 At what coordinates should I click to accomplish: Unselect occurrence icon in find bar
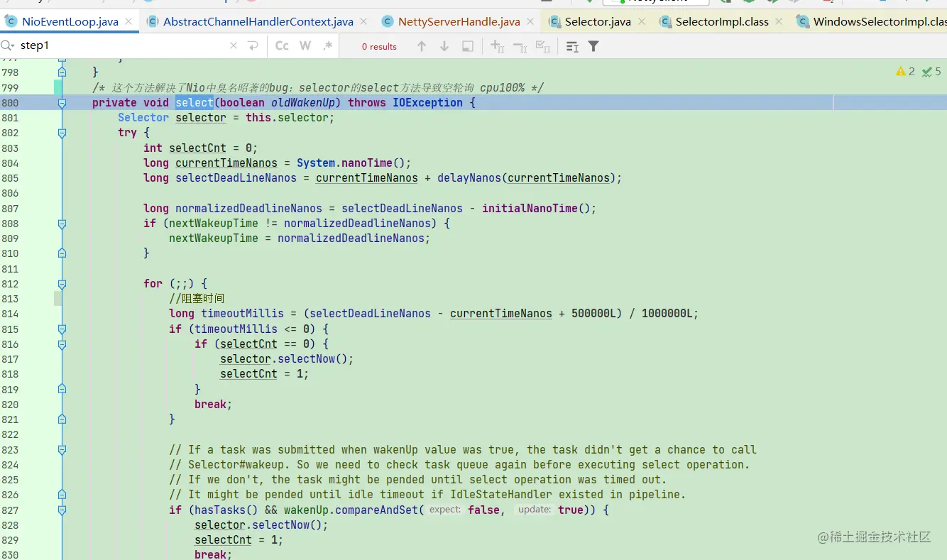tap(520, 46)
